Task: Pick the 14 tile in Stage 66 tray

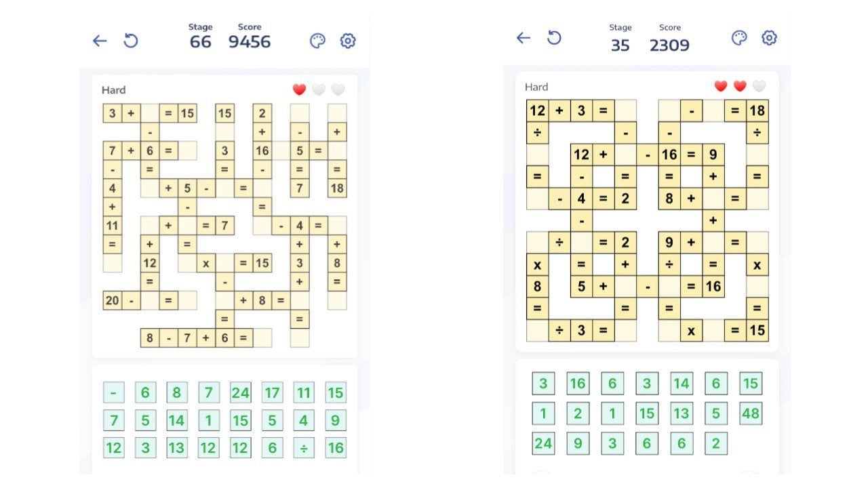Action: click(x=176, y=420)
